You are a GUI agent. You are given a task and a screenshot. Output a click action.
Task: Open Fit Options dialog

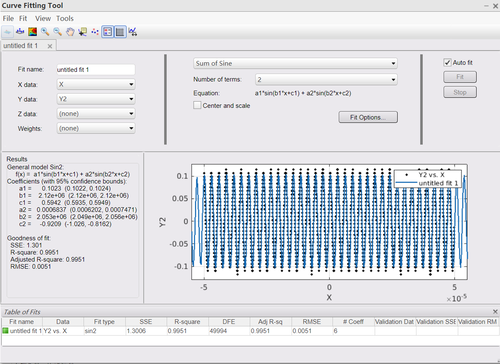[x=368, y=117]
